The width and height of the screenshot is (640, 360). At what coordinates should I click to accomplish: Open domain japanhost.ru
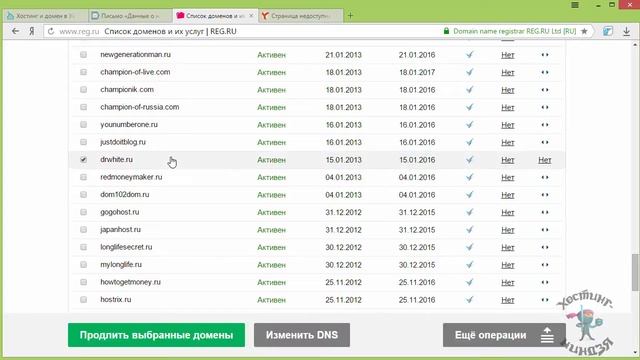pos(120,229)
